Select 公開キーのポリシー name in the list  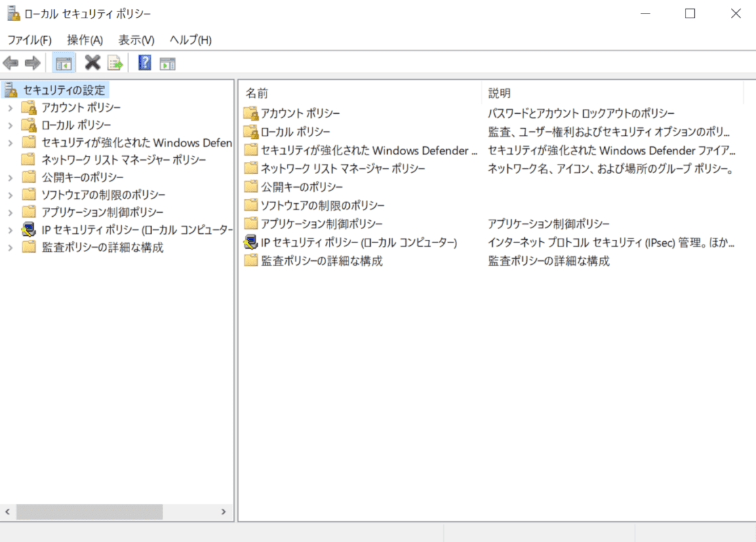(302, 187)
